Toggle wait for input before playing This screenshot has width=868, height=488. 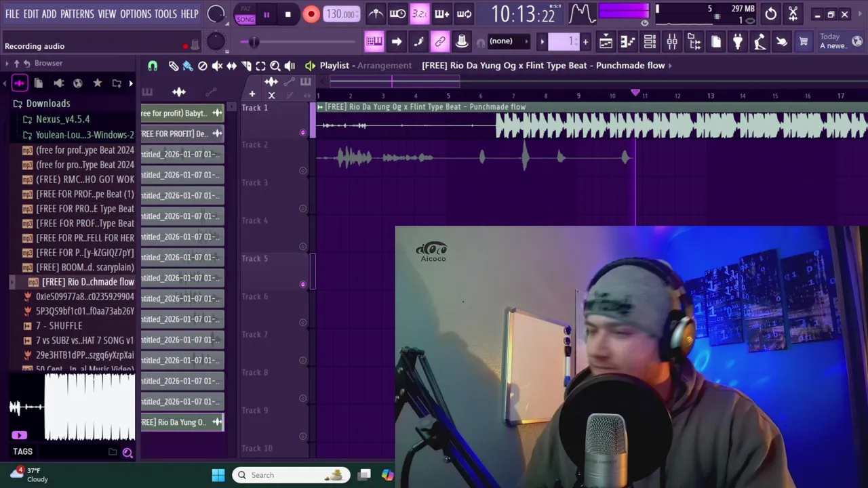click(x=397, y=14)
